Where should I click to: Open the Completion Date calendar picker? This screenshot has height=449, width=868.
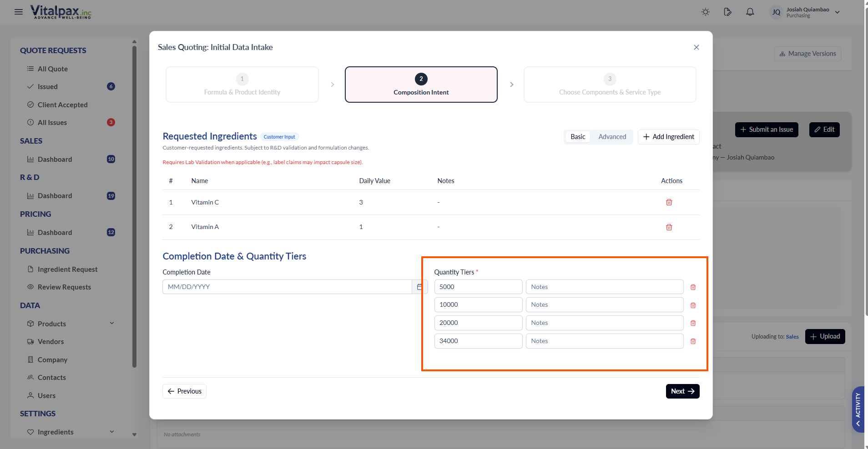pyautogui.click(x=419, y=287)
